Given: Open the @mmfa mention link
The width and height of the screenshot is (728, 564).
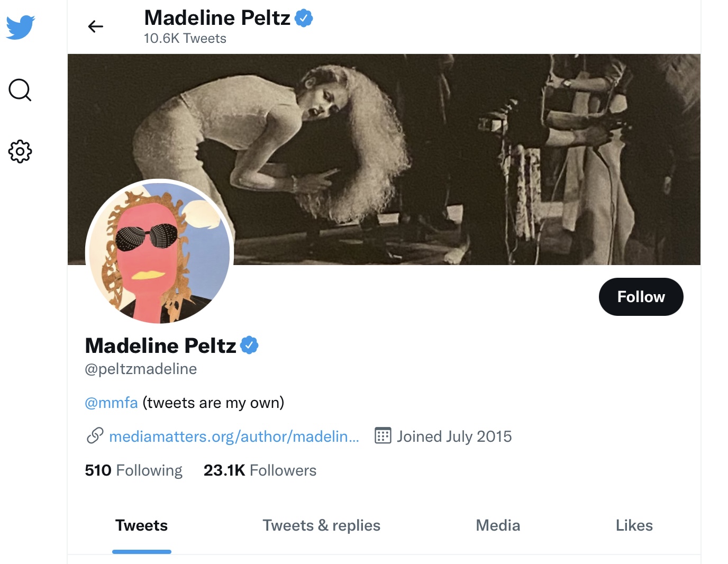Looking at the screenshot, I should (111, 403).
